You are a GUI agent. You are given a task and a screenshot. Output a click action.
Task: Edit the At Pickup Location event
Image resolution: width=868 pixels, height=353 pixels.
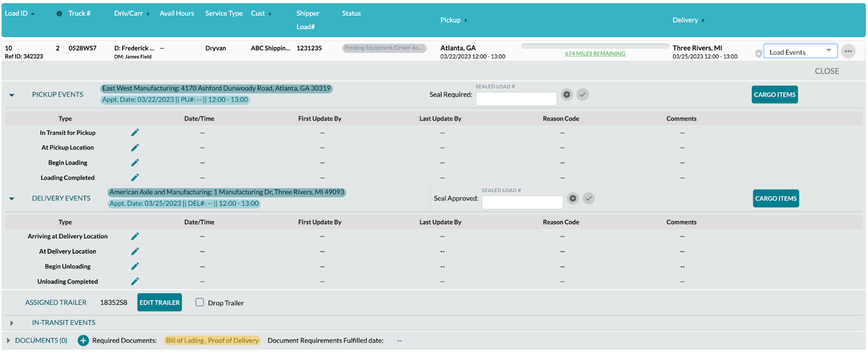[135, 148]
